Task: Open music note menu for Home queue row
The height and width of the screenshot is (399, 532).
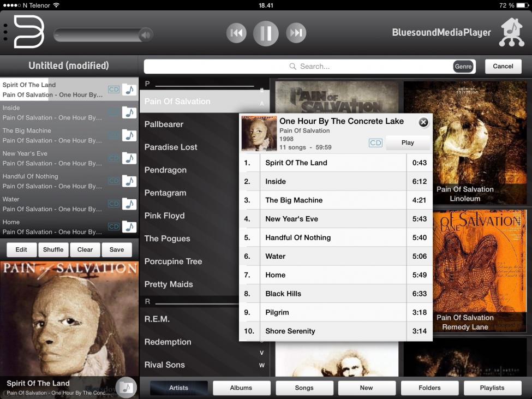Action: click(x=129, y=227)
